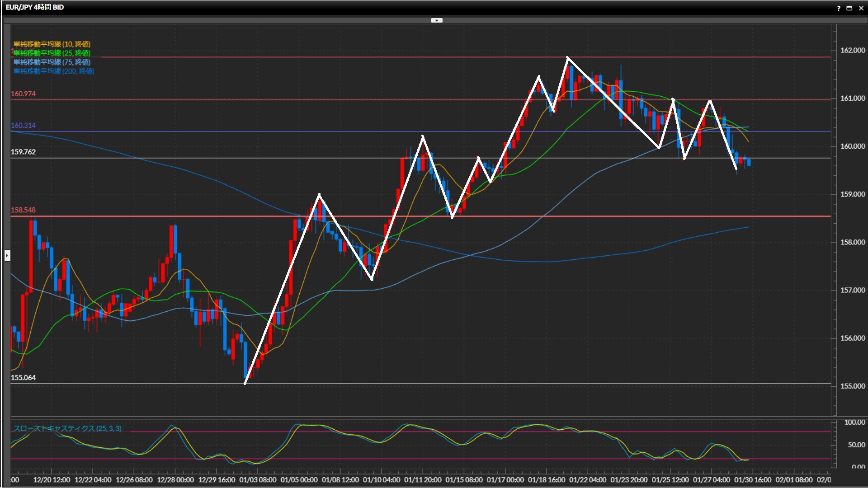This screenshot has width=868, height=488.
Task: Click the EUR/JPY 4時間 BID title
Action: (x=35, y=7)
